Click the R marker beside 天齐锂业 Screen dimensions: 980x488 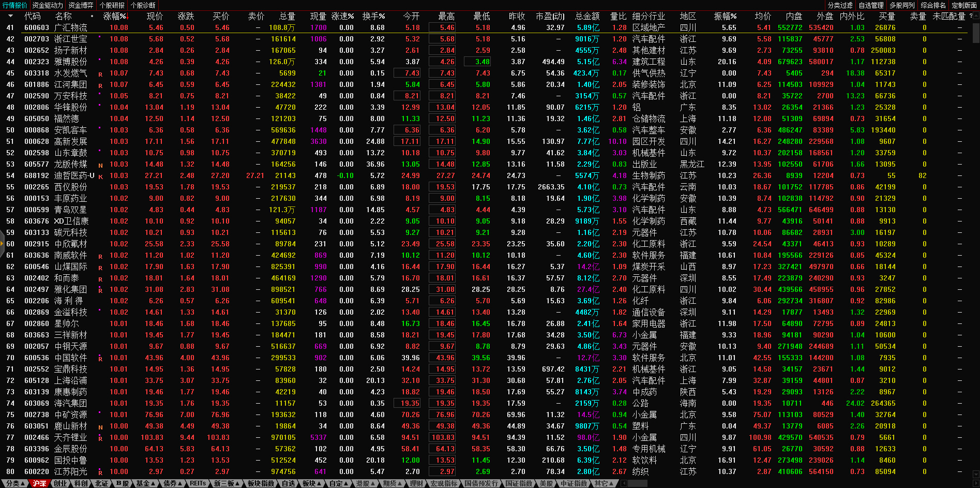click(100, 439)
